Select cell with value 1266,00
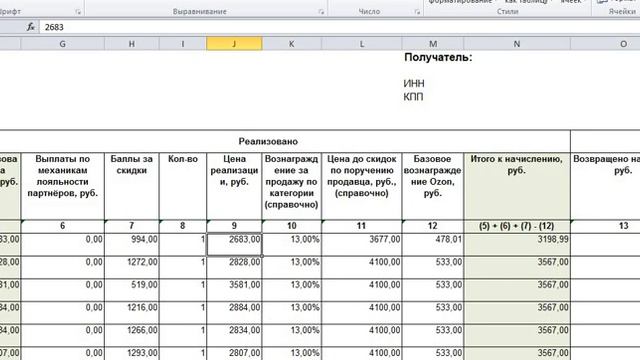Viewport: 640px width, 360px height. [131, 336]
